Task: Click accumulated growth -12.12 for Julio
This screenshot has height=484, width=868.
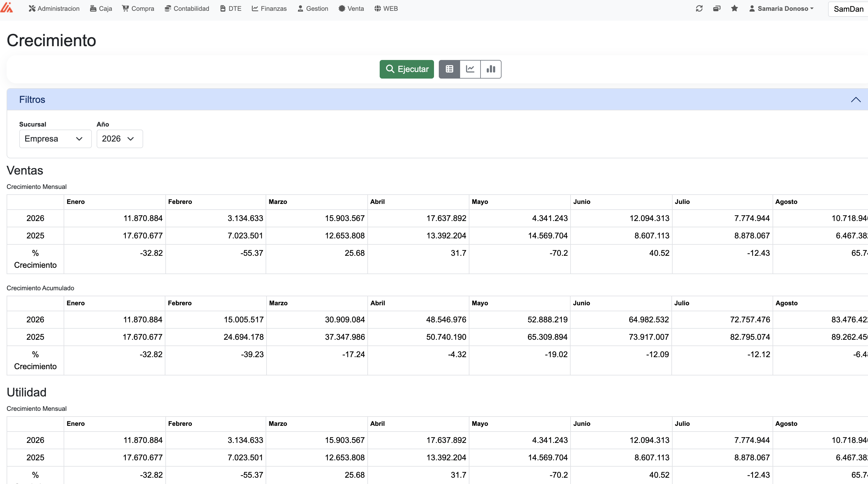Action: point(758,354)
